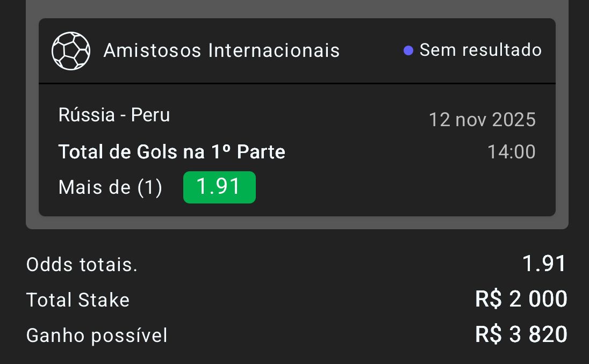Click the purple status dot indicator
The width and height of the screenshot is (589, 364).
[x=408, y=51]
